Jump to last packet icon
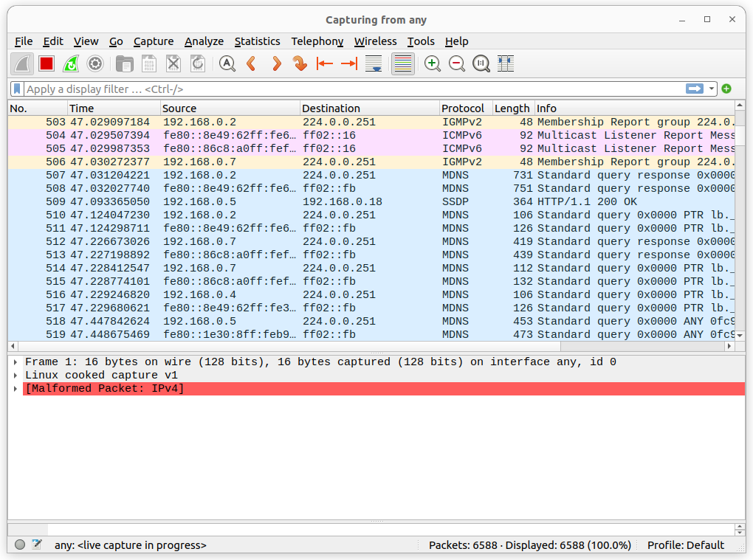This screenshot has height=560, width=753. point(349,64)
